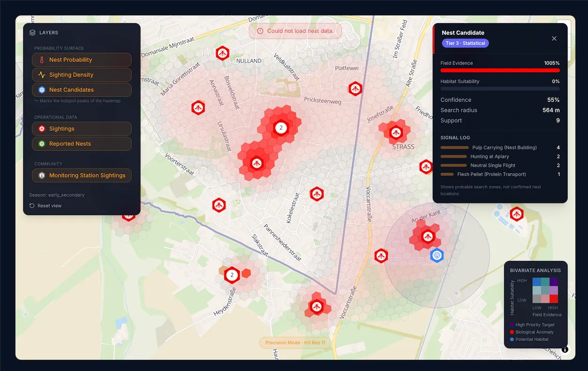Toggle the Reported Nests layer

[x=82, y=144]
